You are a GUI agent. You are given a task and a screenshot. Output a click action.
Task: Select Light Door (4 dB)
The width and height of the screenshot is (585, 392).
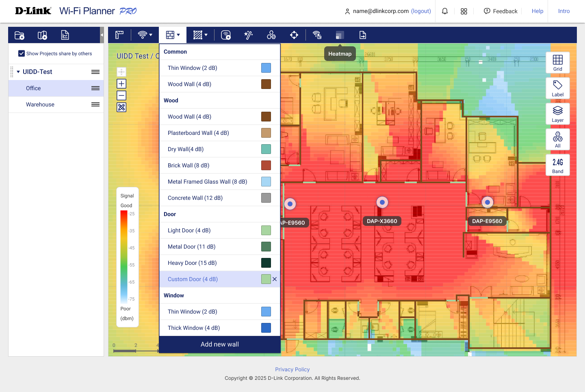(x=220, y=230)
